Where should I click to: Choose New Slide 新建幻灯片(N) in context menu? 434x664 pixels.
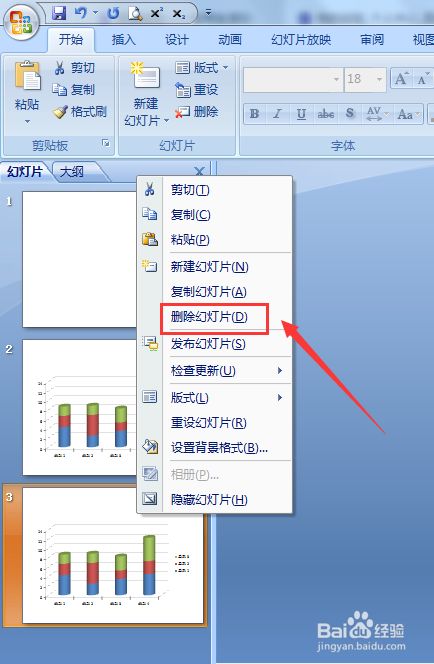[214, 267]
